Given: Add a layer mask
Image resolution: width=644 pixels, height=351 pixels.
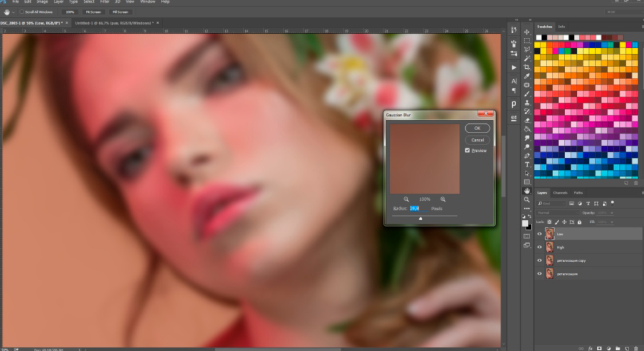Looking at the screenshot, I should pyautogui.click(x=599, y=348).
